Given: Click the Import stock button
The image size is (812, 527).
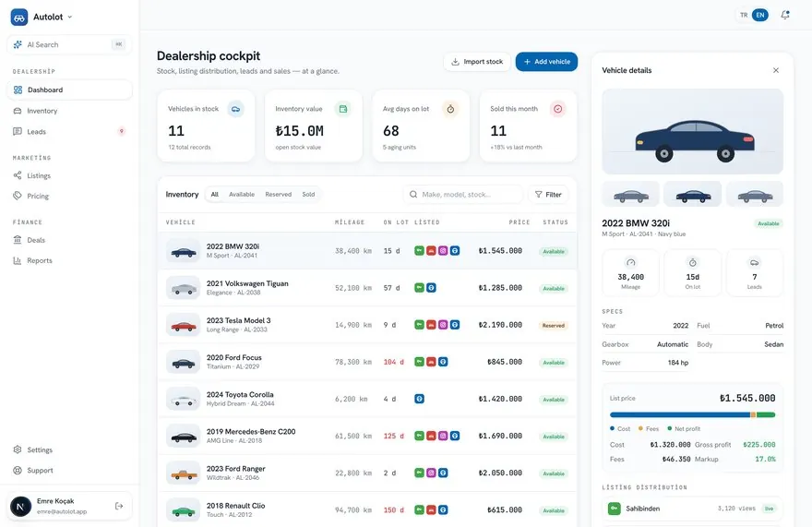Looking at the screenshot, I should (477, 62).
